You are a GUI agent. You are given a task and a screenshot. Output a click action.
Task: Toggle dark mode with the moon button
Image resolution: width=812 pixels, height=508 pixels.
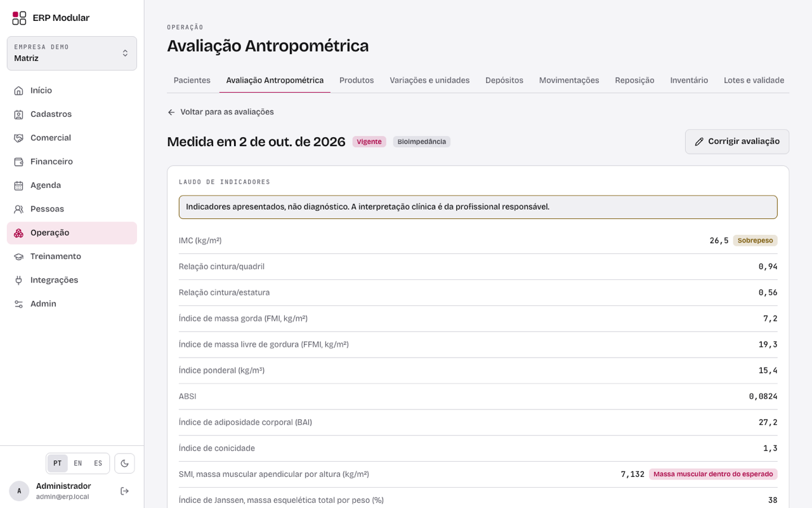(124, 464)
